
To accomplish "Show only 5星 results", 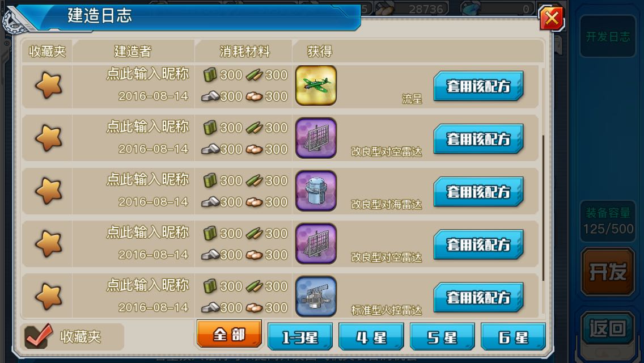I will tap(442, 337).
